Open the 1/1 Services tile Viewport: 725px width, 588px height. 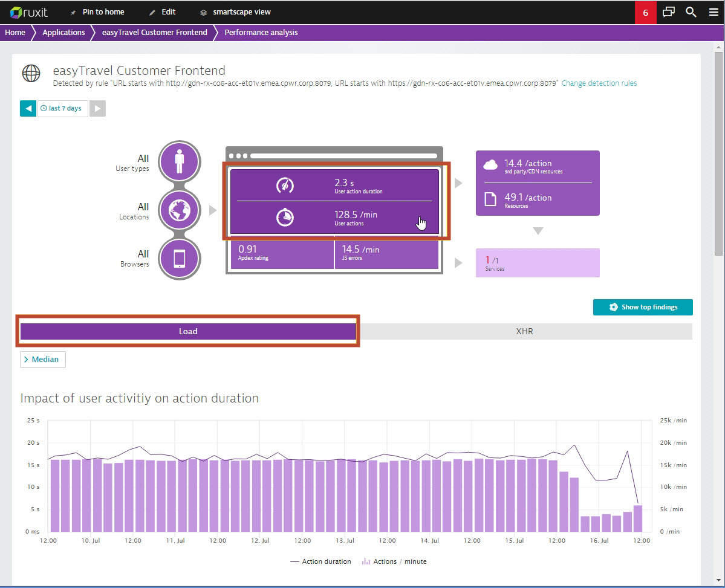coord(538,263)
